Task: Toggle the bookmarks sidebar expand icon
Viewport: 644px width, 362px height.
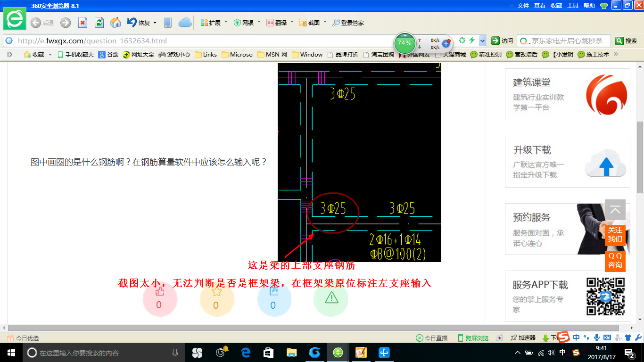Action: 10,55
